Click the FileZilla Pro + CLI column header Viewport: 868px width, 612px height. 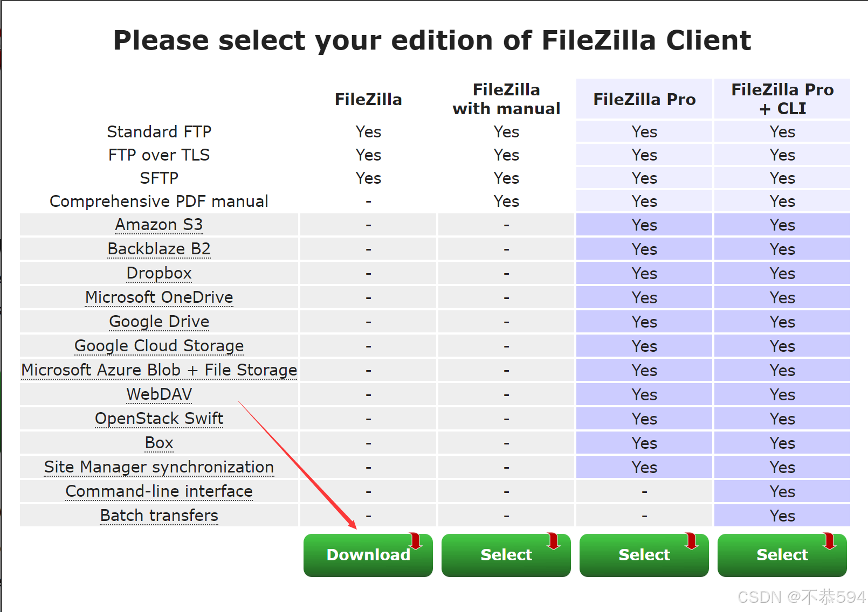pyautogui.click(x=782, y=99)
